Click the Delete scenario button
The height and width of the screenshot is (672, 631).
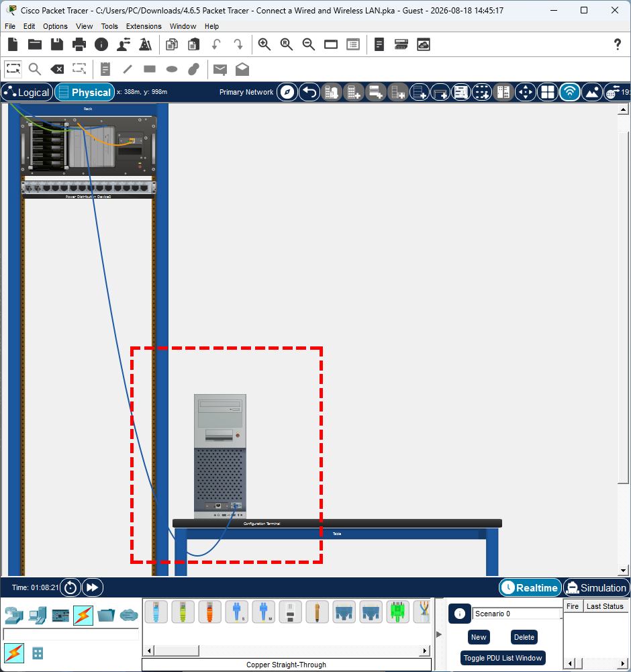[x=524, y=637]
